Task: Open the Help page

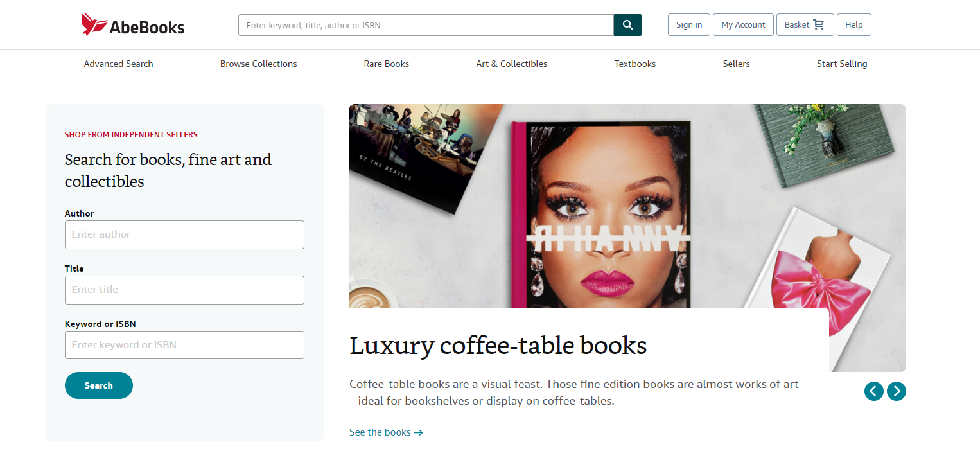Action: point(853,24)
